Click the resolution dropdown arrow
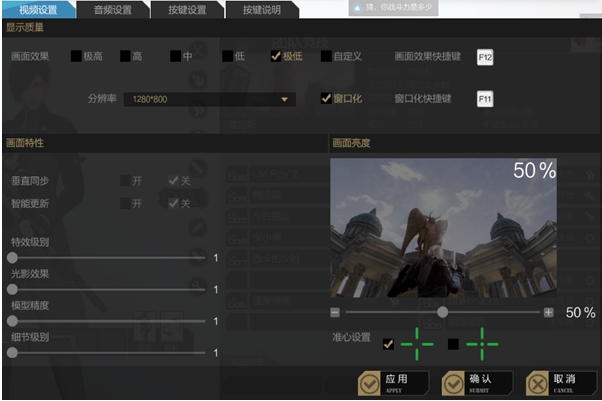 (284, 99)
